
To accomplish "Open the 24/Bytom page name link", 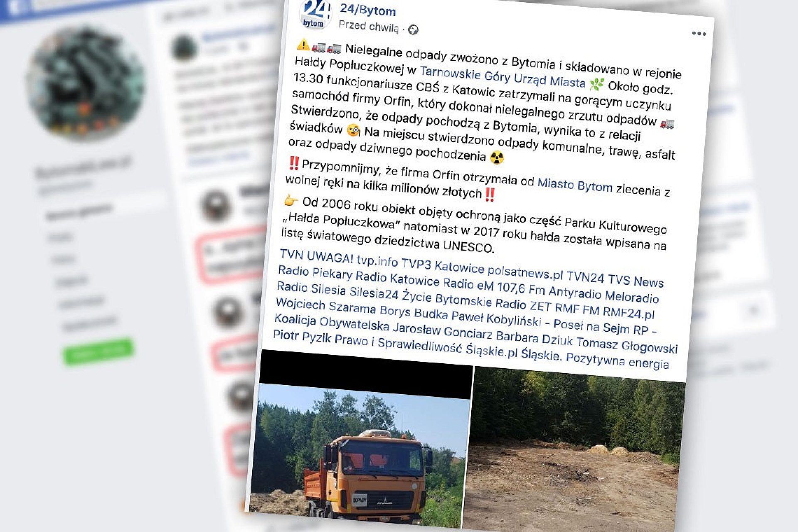I will (x=368, y=10).
